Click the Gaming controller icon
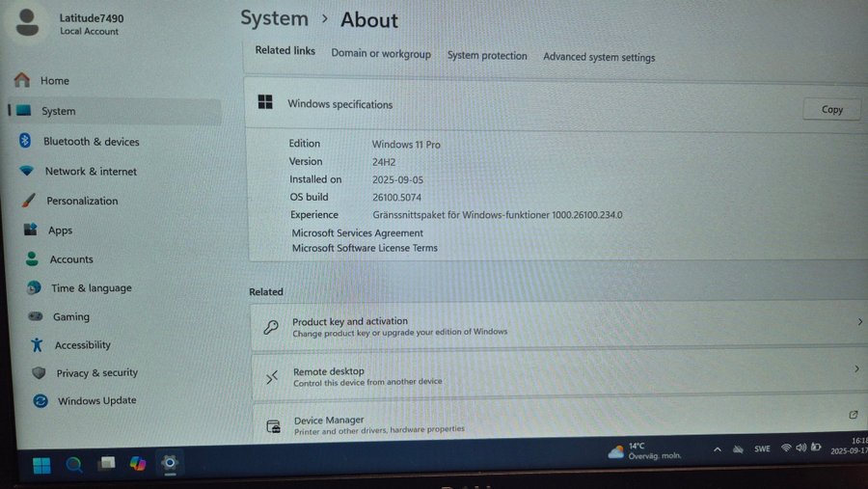 [36, 316]
